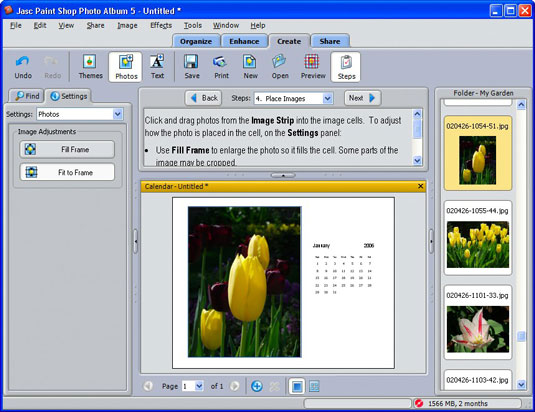Screen dimensions: 535x412
Task: Go to previous page arrow
Action: (148, 386)
